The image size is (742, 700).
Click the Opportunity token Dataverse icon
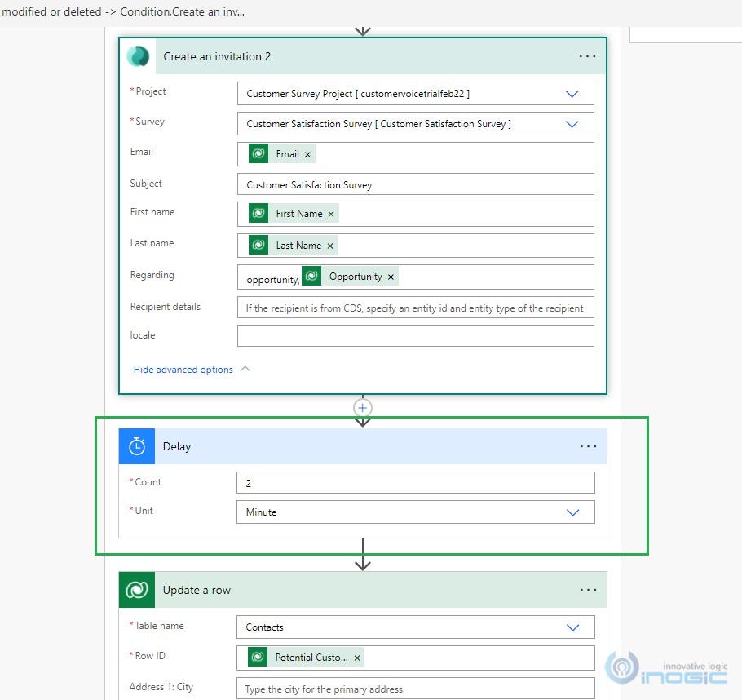[x=311, y=276]
